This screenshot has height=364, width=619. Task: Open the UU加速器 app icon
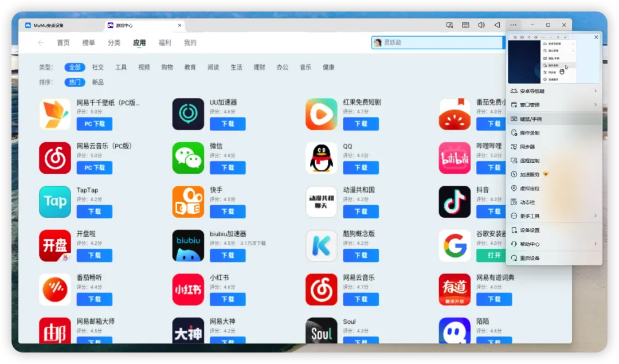(188, 114)
